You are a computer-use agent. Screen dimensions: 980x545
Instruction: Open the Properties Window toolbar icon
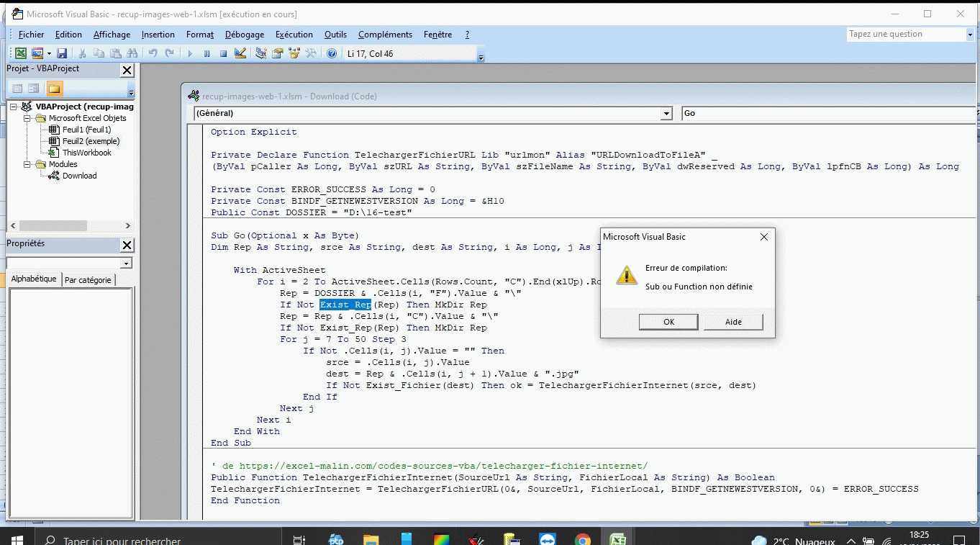[277, 53]
